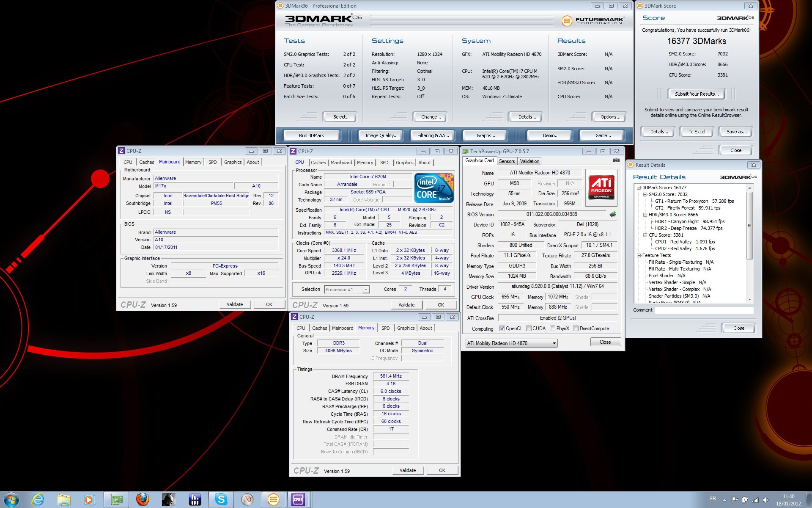Viewport: 812px width, 508px height.
Task: Click Submit Your Results button
Action: pyautogui.click(x=696, y=94)
